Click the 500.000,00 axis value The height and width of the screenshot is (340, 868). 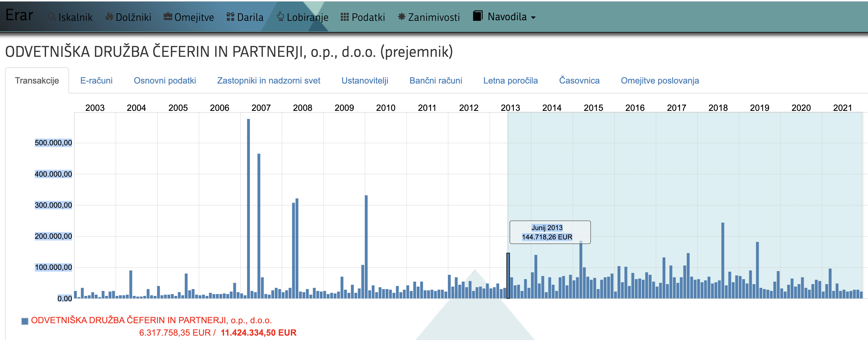click(53, 143)
